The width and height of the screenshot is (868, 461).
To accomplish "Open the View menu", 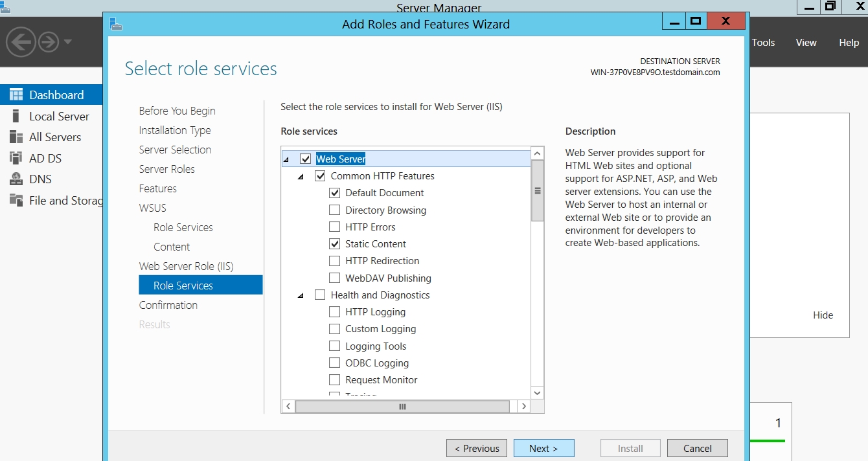I will coord(806,43).
